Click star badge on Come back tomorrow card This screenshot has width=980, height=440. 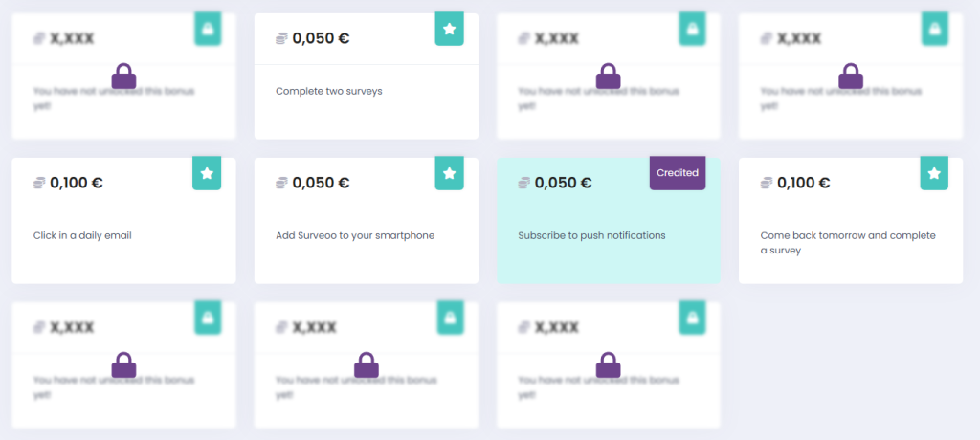pos(934,174)
